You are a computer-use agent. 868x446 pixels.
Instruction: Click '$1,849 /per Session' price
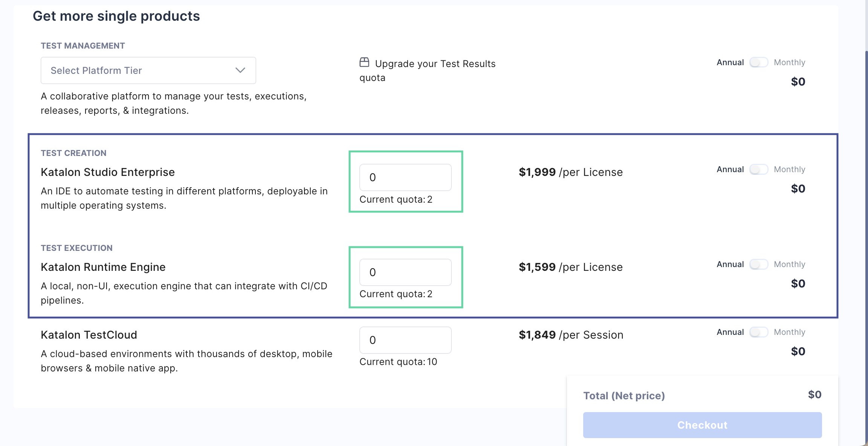click(x=571, y=335)
